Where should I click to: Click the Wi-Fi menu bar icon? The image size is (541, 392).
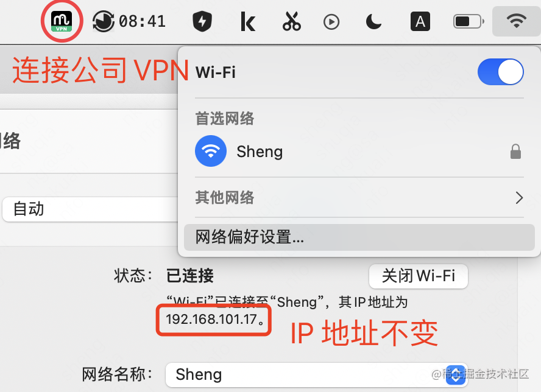click(516, 21)
